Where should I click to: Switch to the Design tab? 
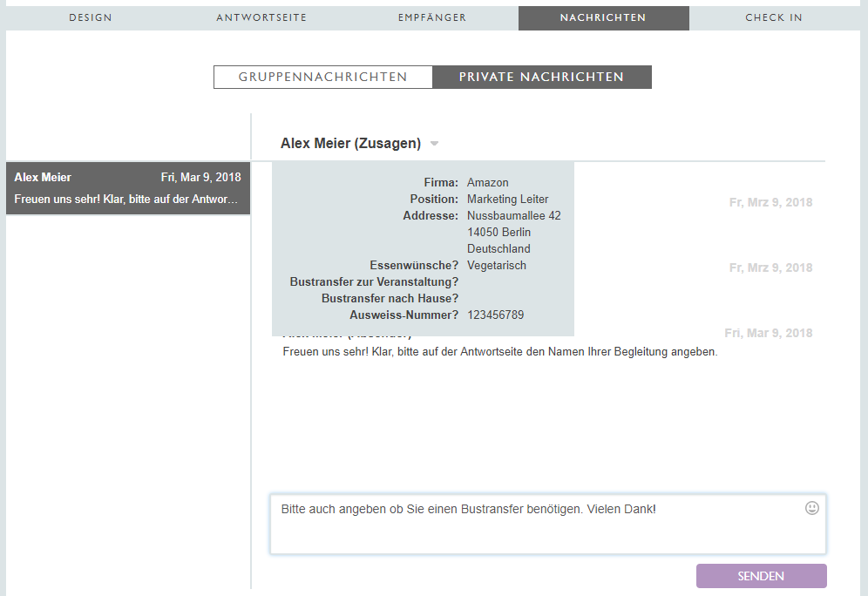coord(91,18)
